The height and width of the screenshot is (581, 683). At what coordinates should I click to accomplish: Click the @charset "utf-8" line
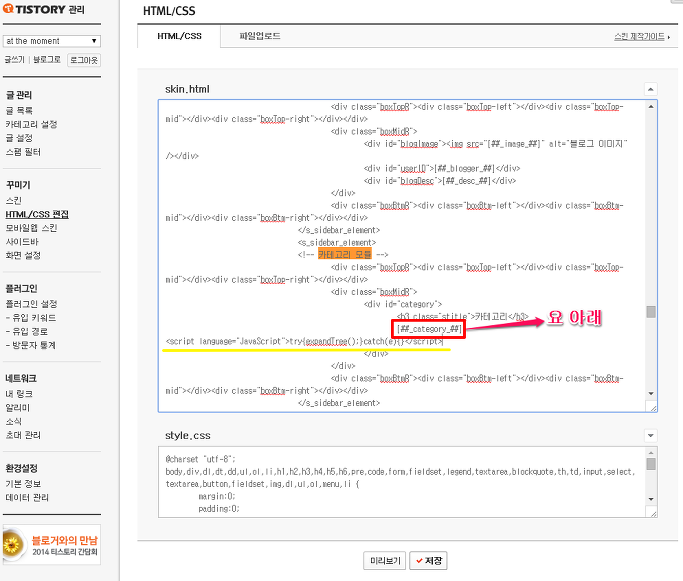click(200, 459)
